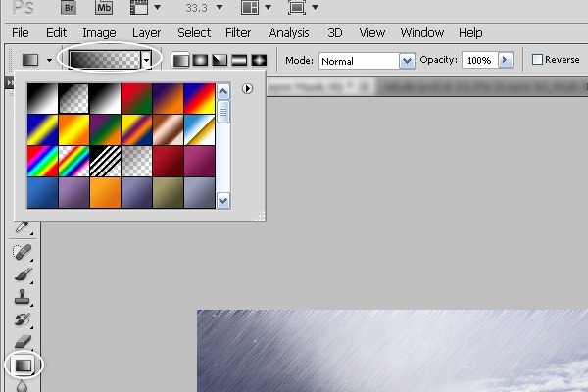Choose the Linear Gradient style icon
Image resolution: width=588 pixels, height=392 pixels.
tap(181, 60)
